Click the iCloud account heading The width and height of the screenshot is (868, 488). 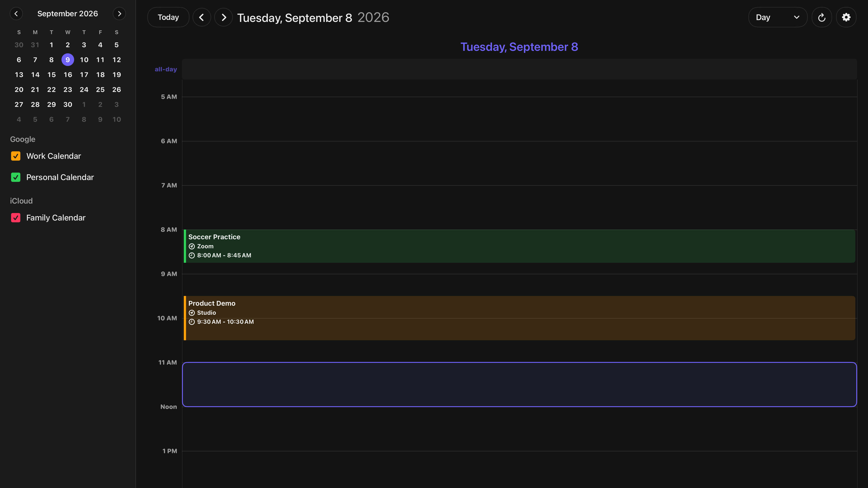point(21,201)
